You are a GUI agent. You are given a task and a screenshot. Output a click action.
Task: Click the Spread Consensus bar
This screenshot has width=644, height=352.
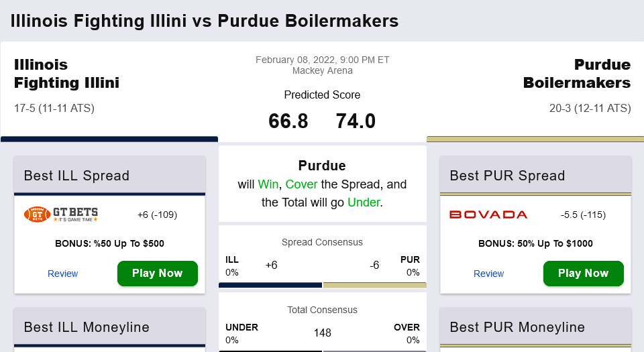pos(322,285)
